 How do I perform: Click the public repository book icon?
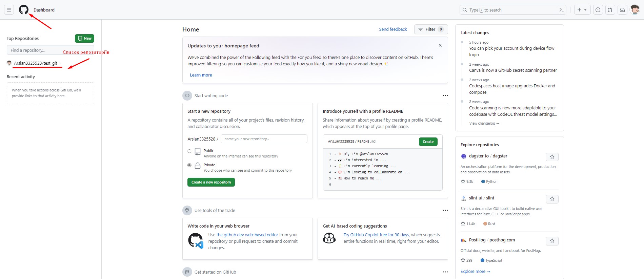click(198, 152)
